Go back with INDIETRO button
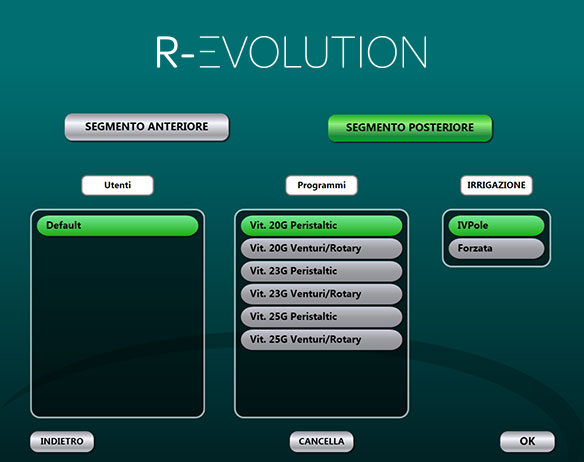 tap(62, 442)
